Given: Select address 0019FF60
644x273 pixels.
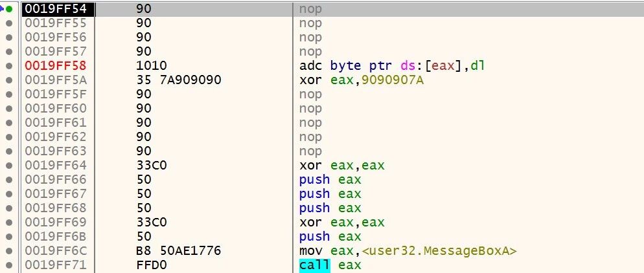Looking at the screenshot, I should (x=56, y=108).
